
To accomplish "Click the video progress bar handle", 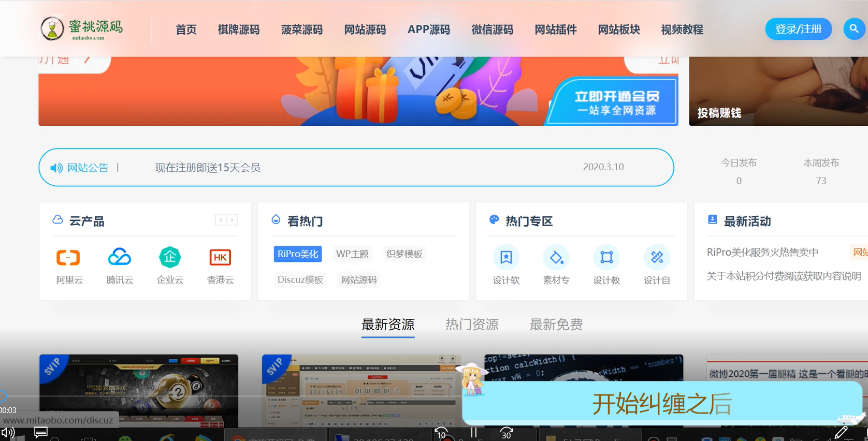I will coord(2,396).
